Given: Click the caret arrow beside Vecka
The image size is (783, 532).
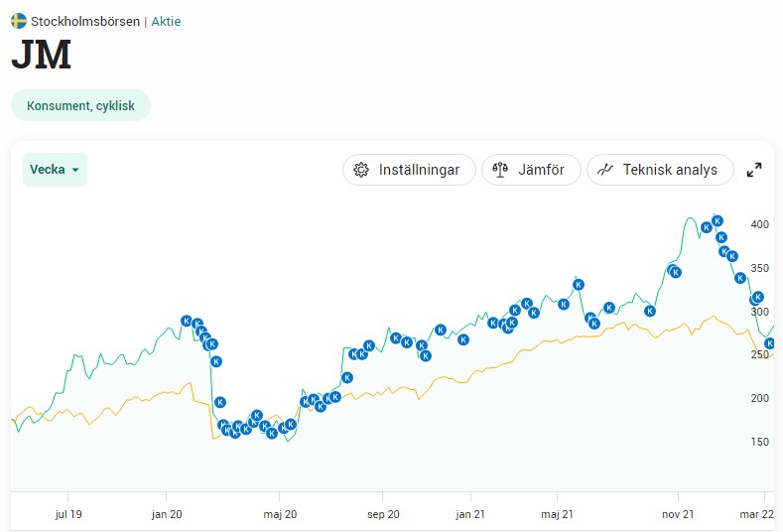Looking at the screenshot, I should pyautogui.click(x=75, y=170).
